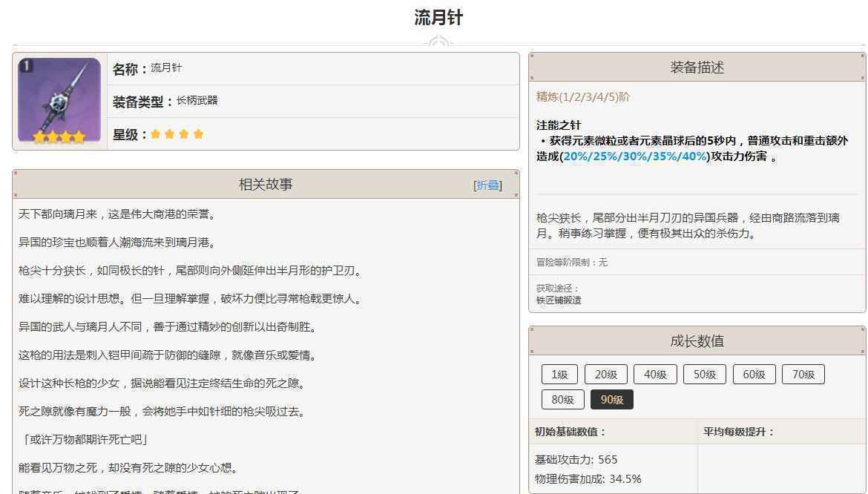Screen dimensions: 868x494
Task: Click the 成长数值 panel header
Action: [x=697, y=340]
